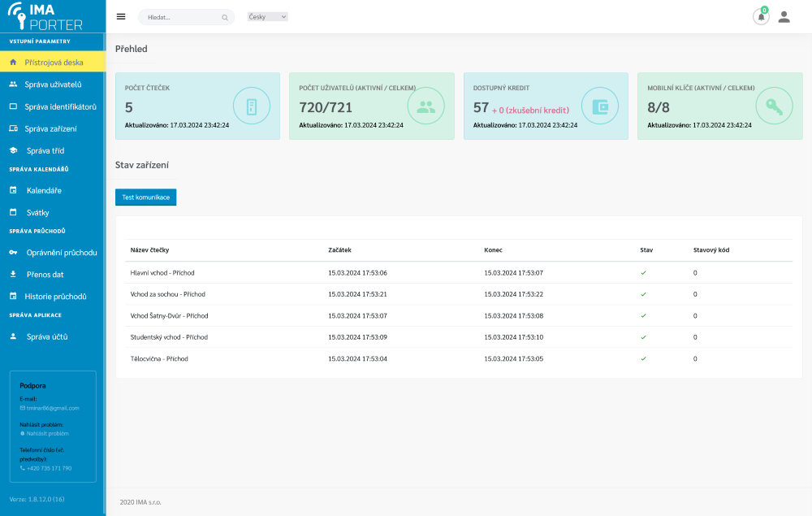Click the hamburger menu icon

point(121,16)
